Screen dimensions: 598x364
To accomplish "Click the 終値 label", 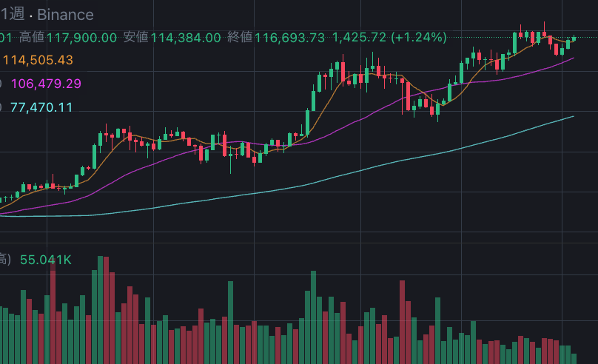I will pyautogui.click(x=240, y=37).
